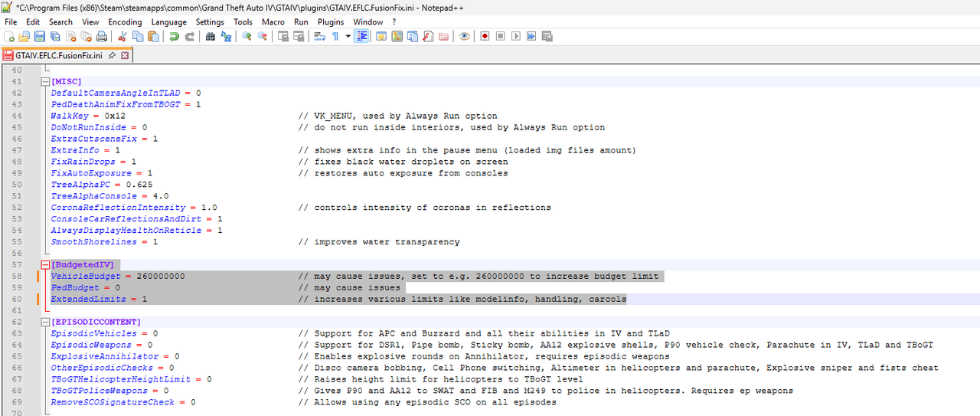Toggle file Monitoring eye icon
Viewport: 980px width, 416px height.
coord(464,36)
